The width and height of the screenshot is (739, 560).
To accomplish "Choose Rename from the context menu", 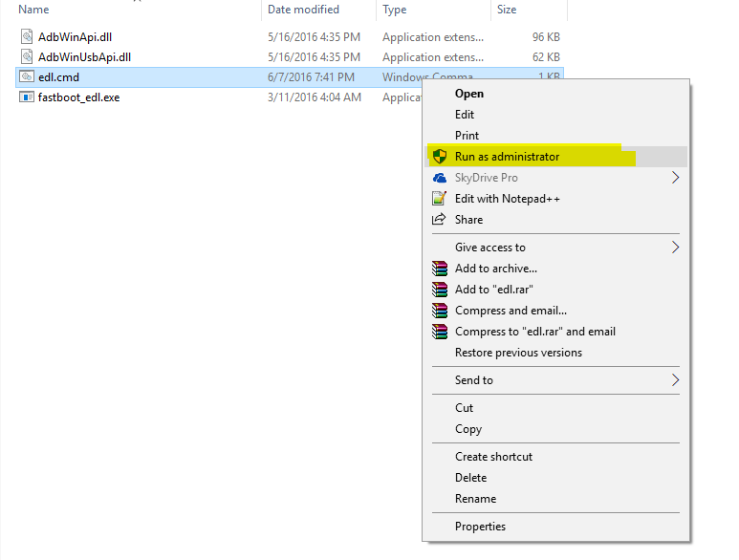I will click(x=475, y=499).
